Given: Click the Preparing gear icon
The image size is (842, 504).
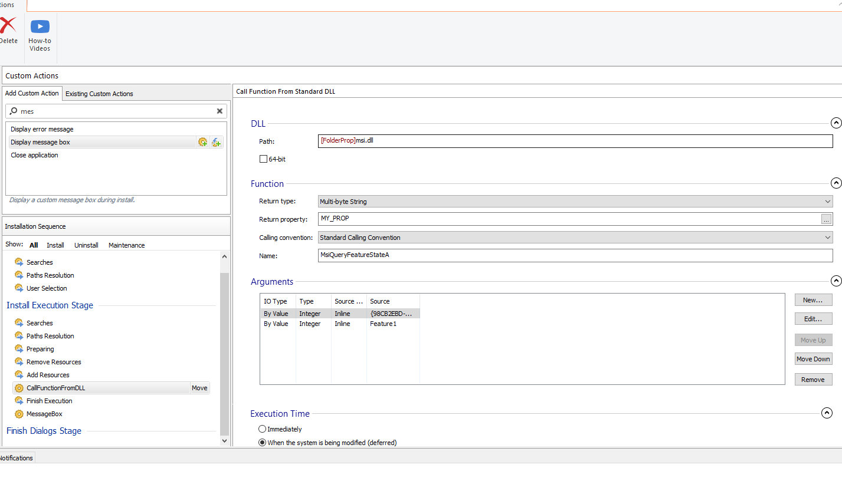Looking at the screenshot, I should (19, 348).
